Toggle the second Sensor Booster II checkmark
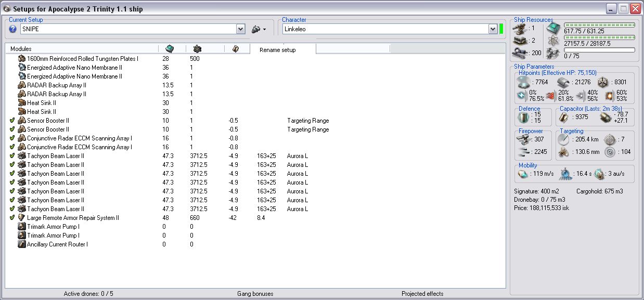Viewport: 644px width, 300px height. pos(12,129)
